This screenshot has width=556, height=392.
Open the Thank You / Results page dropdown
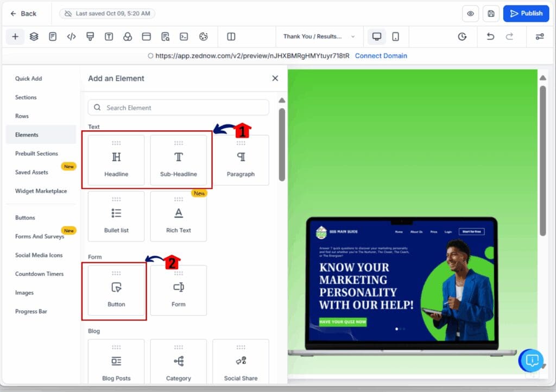pyautogui.click(x=319, y=37)
